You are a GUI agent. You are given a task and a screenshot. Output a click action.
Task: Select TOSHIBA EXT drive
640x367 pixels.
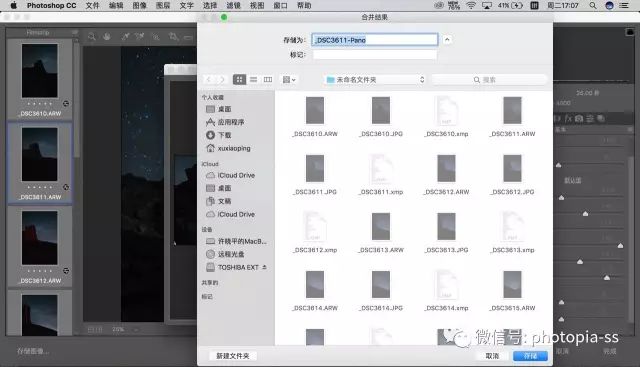[x=233, y=267]
